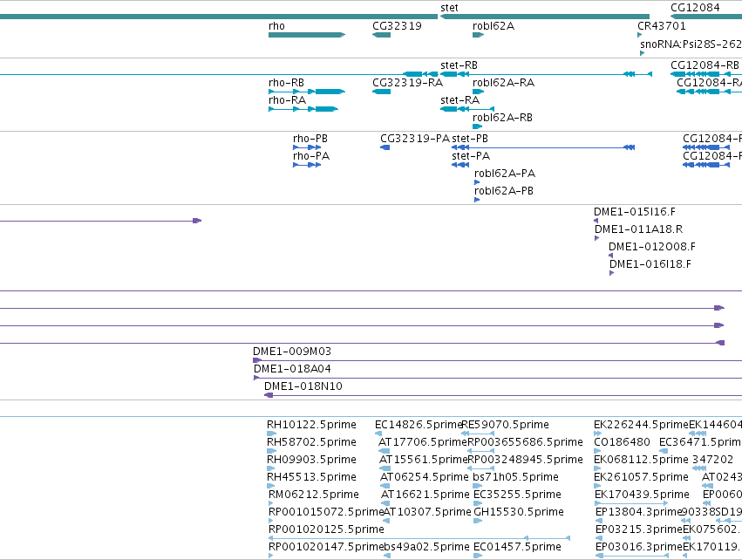This screenshot has height=560, width=742.
Task: Select the stet-RA transcript label
Action: point(459,100)
